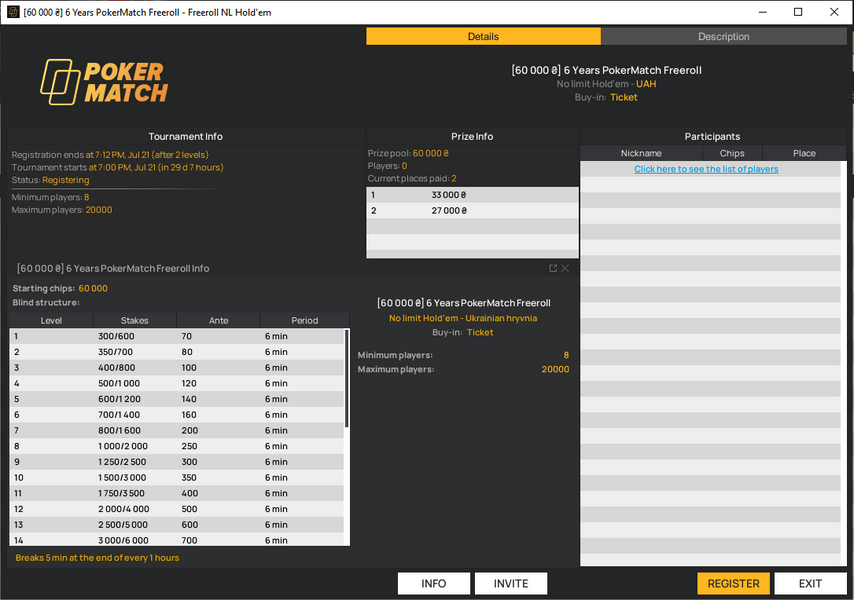
Task: Select blind level 6 row 700/1 400
Action: click(177, 415)
